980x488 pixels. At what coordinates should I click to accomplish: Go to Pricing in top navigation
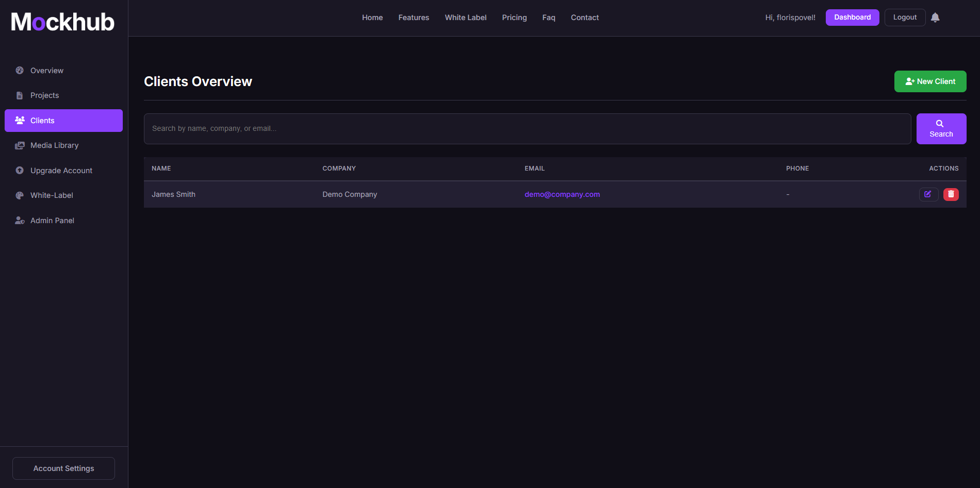pyautogui.click(x=514, y=18)
